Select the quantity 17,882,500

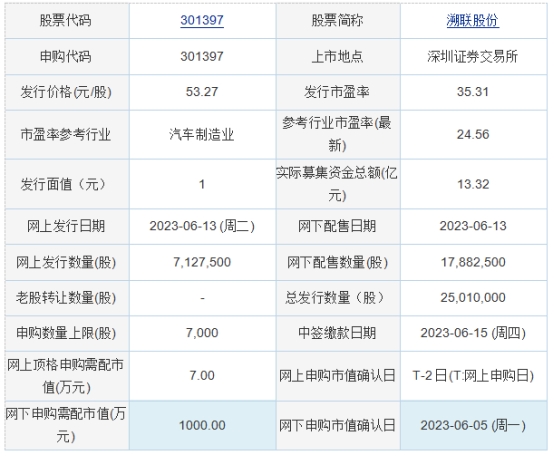pos(473,262)
